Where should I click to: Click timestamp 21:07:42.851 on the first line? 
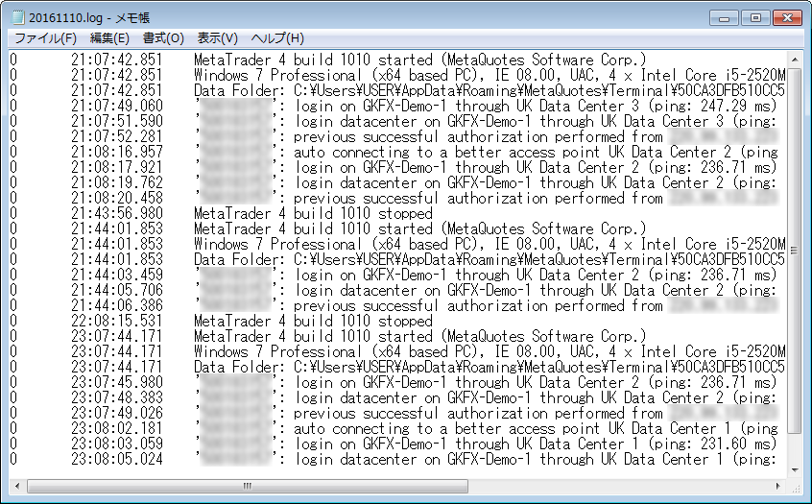(x=117, y=60)
